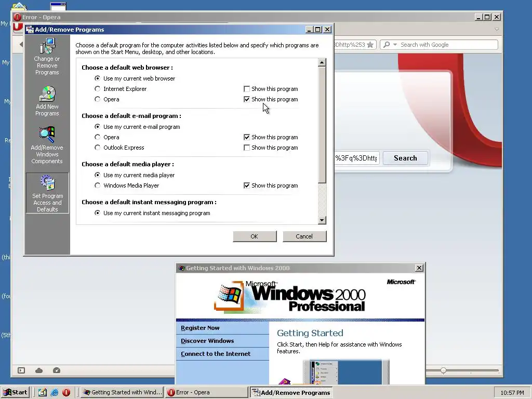Select 'Use my current instant messaging program'
Screen dimensions: 532x399
97,213
